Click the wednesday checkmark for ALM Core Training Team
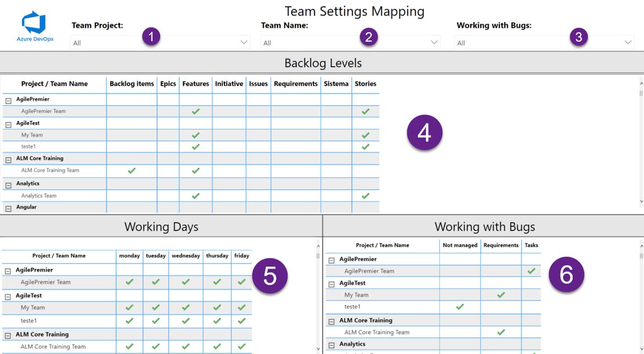 coord(186,346)
